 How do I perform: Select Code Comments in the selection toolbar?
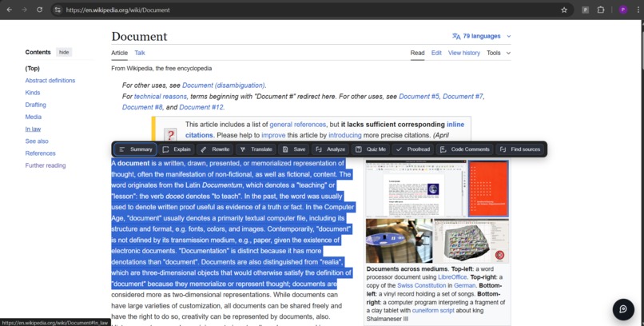click(x=464, y=149)
